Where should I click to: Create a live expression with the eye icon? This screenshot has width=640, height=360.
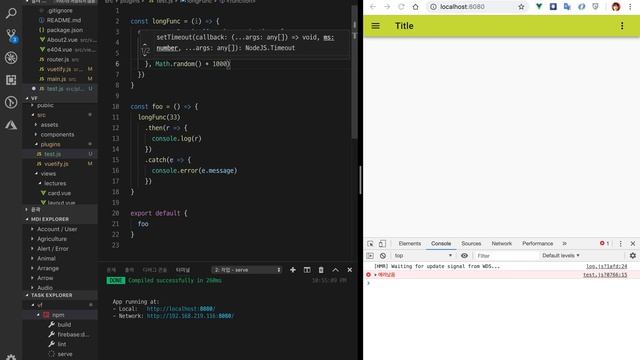click(464, 256)
